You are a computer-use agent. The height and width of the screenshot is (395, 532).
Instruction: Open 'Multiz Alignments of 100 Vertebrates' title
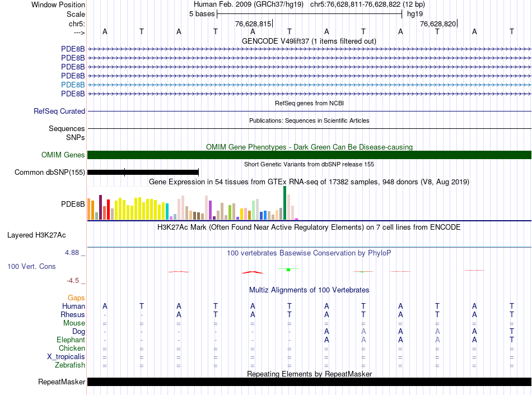[309, 290]
